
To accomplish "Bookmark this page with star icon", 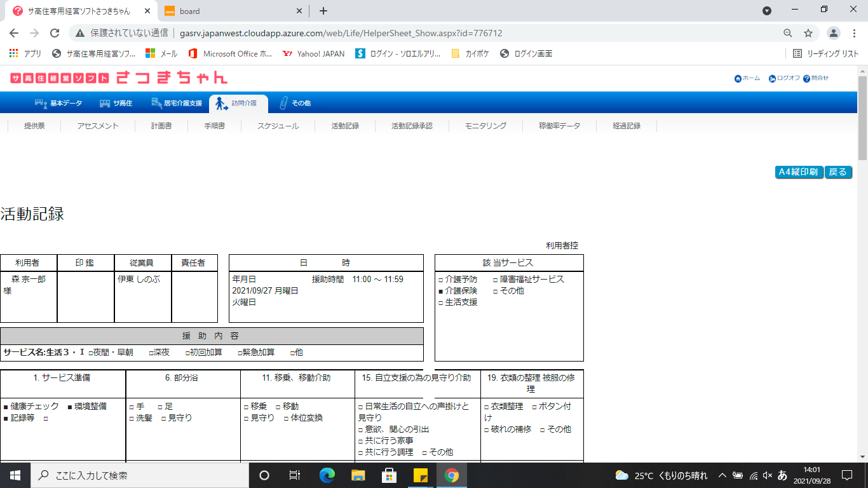I will pos(808,33).
